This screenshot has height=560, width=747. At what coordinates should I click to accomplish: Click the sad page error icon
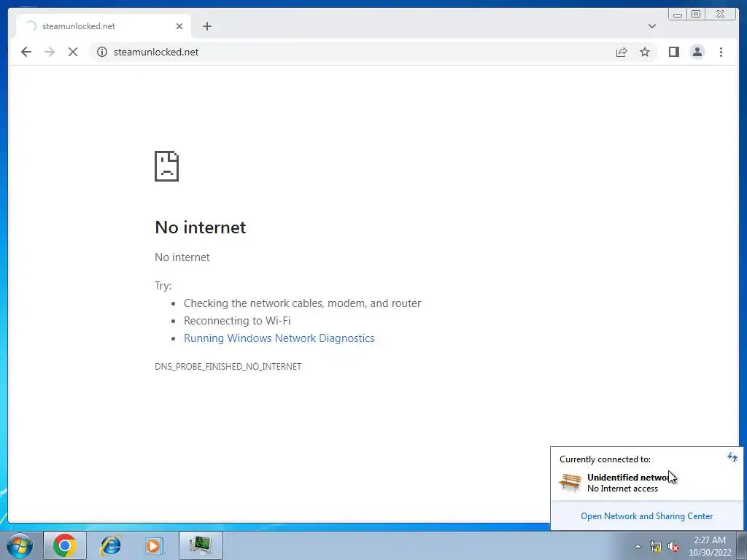point(167,166)
